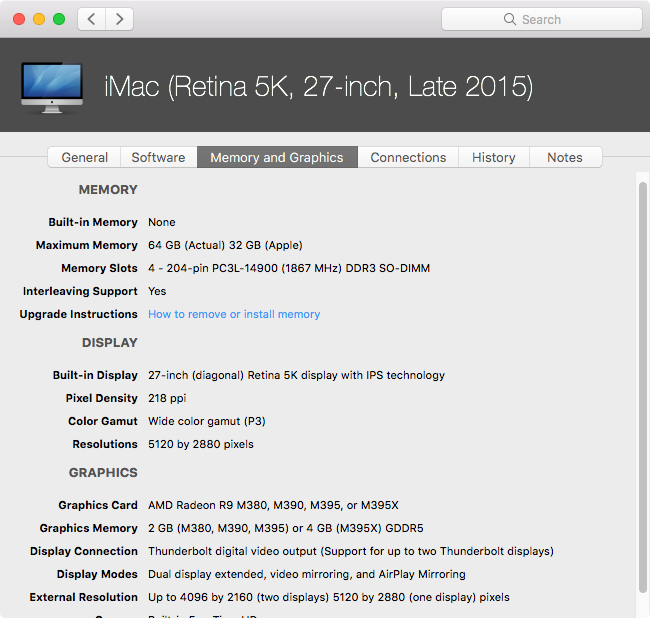Click the 'Color Gamut' label
The image size is (650, 618).
click(x=103, y=421)
